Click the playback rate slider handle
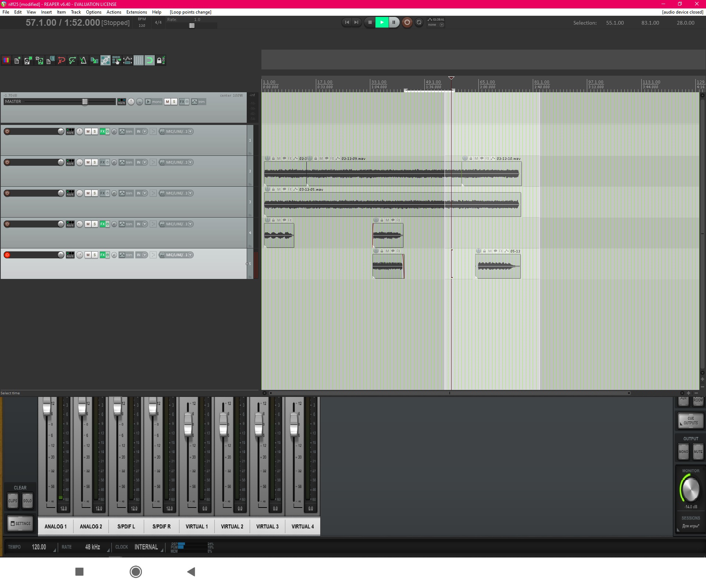This screenshot has height=588, width=706. (x=192, y=26)
